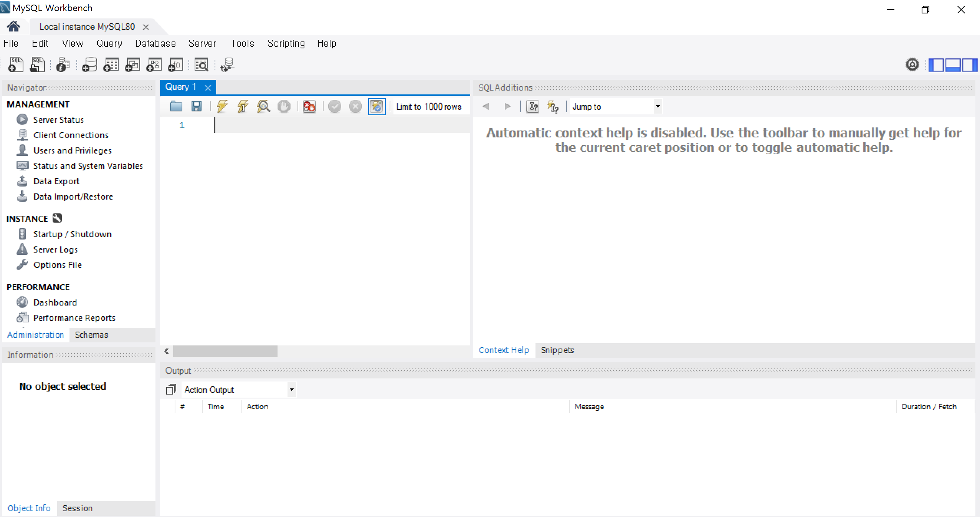Get context help for caret position
980x517 pixels.
[533, 106]
